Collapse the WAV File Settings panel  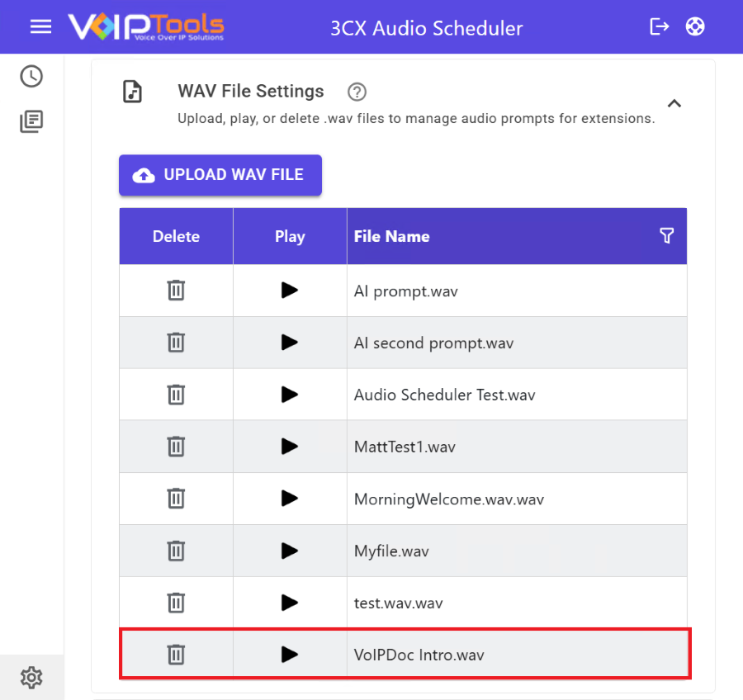[674, 104]
